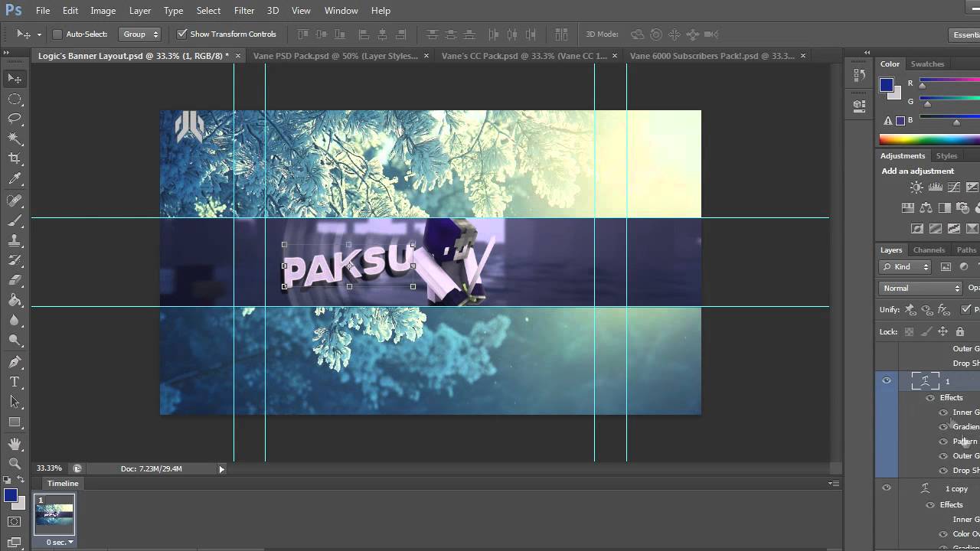Open the Auto-Select Group dropdown

tap(139, 34)
